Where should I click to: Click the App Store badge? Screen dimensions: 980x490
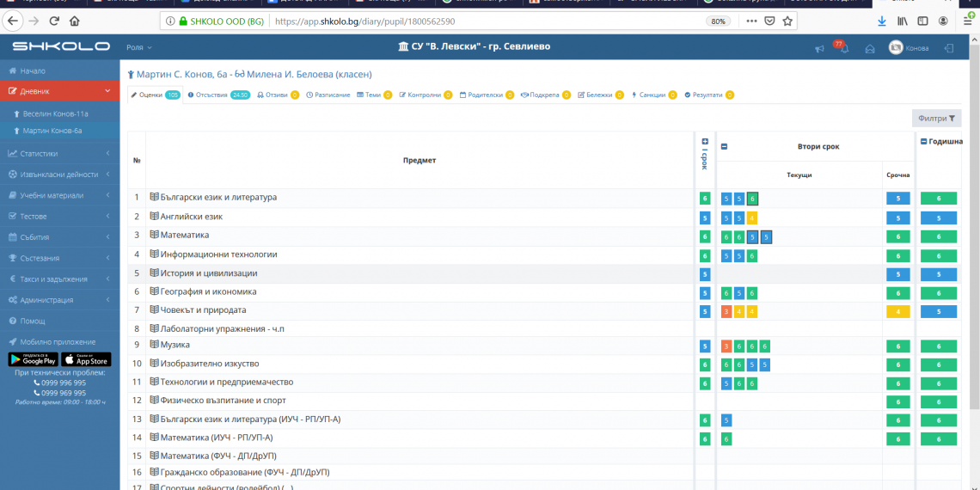point(86,359)
